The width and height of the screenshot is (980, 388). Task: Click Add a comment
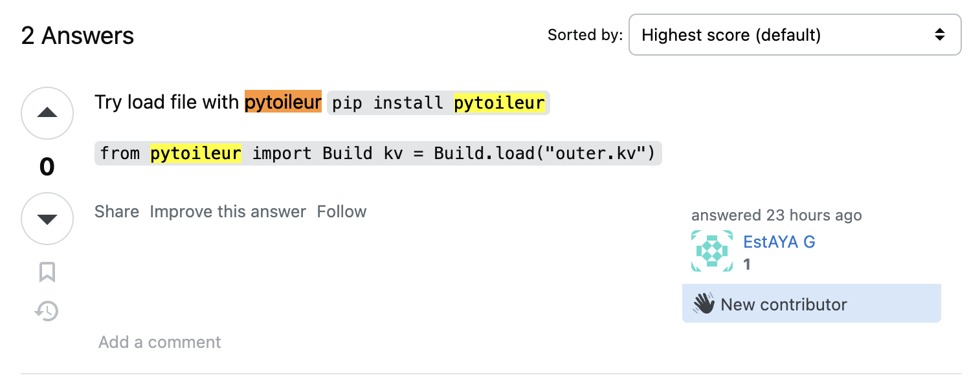coord(160,342)
